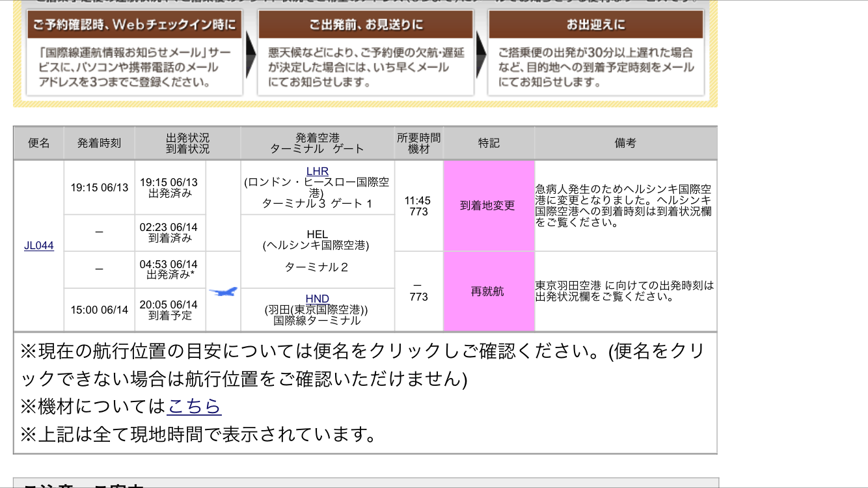
Task: Select the 02:23 06/14 到着済み cell
Action: coord(170,233)
